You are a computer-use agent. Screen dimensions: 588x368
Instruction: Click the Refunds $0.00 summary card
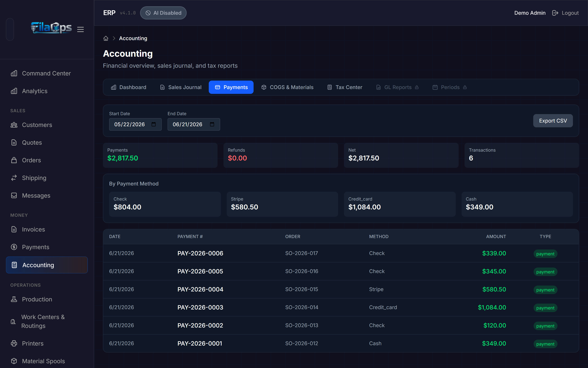click(x=281, y=155)
